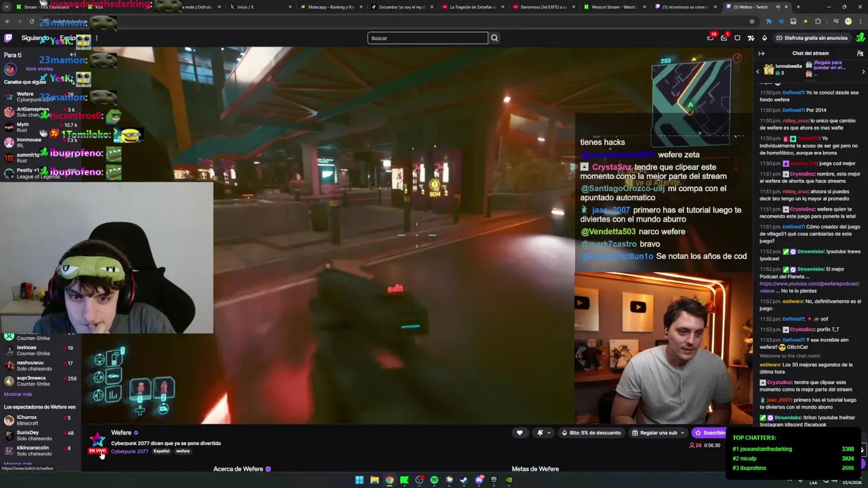868x488 pixels.
Task: Click the Español tag
Action: click(161, 451)
